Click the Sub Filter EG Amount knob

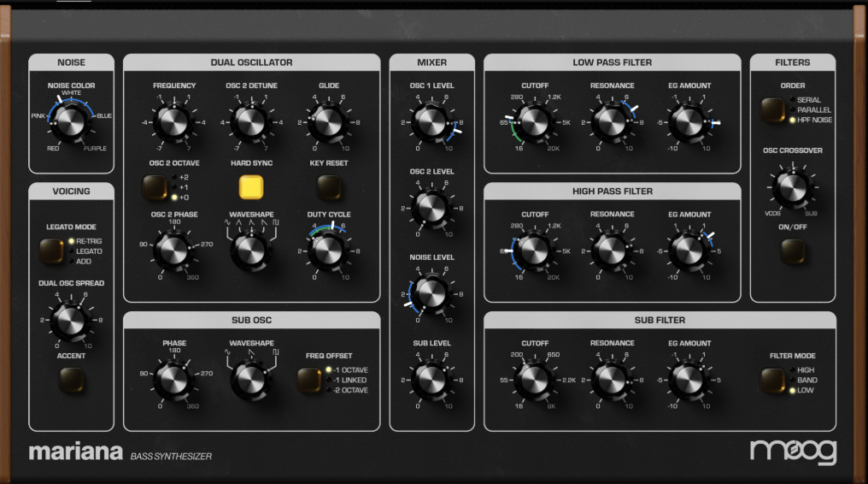[689, 380]
